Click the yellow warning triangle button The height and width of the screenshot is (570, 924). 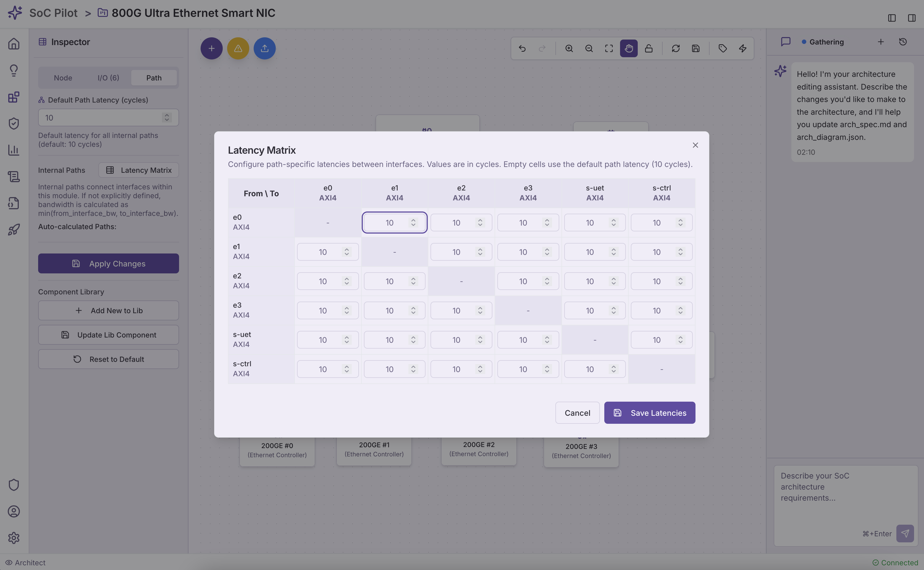pos(238,48)
